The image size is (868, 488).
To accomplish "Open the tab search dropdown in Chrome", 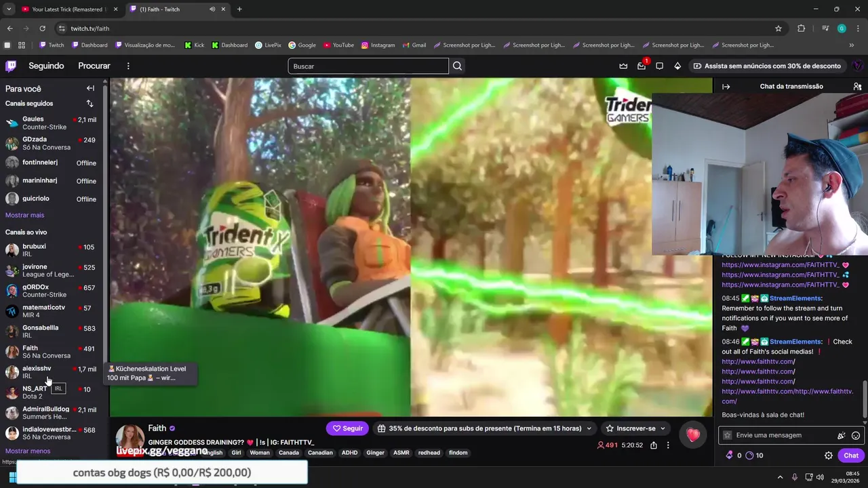I will coord(9,9).
